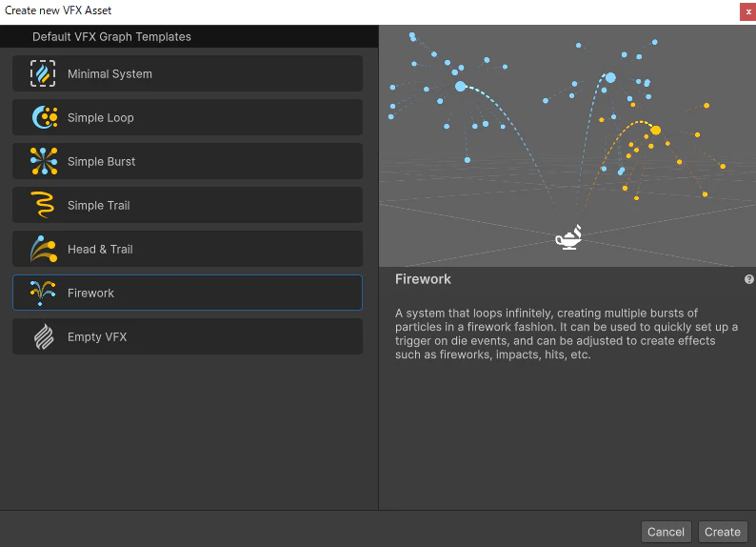Image resolution: width=756 pixels, height=547 pixels.
Task: Click the Firework preview image
Action: tap(567, 146)
